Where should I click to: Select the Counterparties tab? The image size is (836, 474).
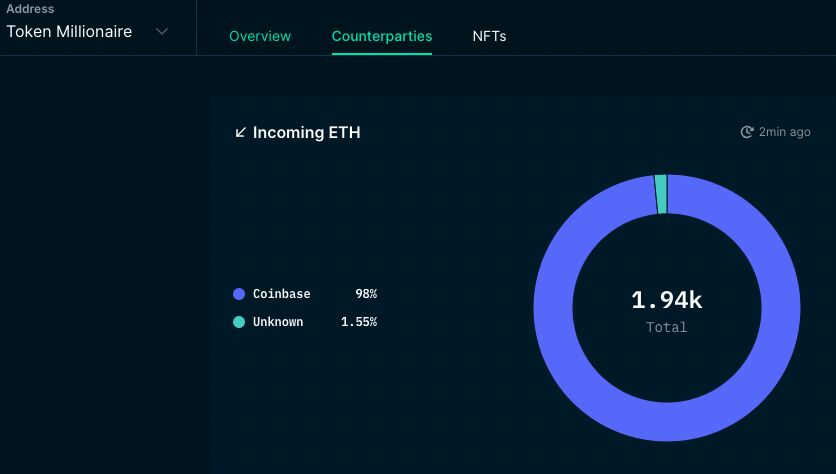coord(382,36)
